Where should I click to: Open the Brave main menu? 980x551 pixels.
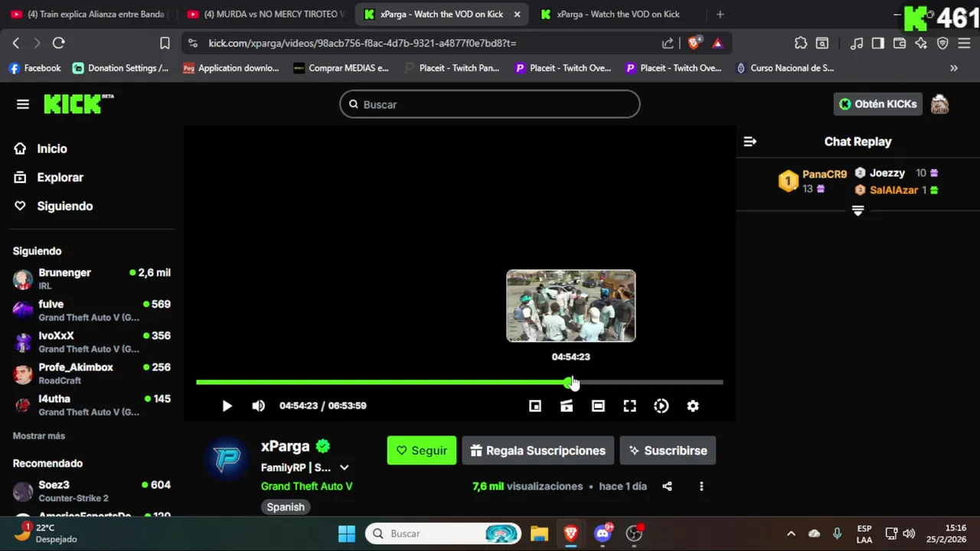[964, 44]
